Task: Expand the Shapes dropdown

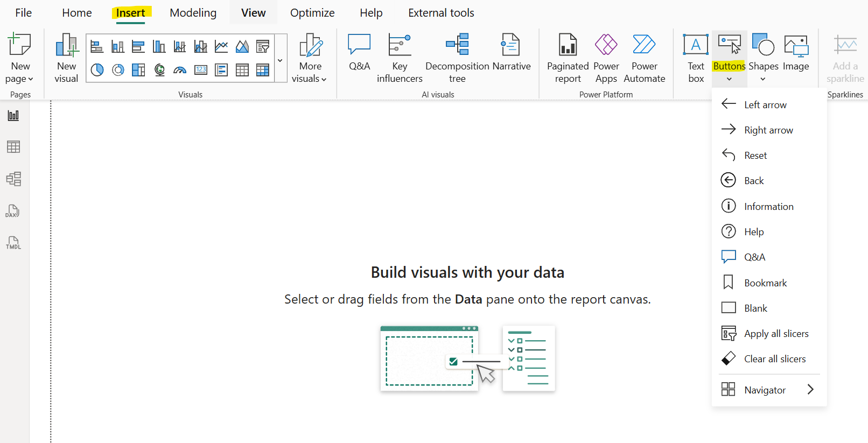Action: click(x=763, y=79)
